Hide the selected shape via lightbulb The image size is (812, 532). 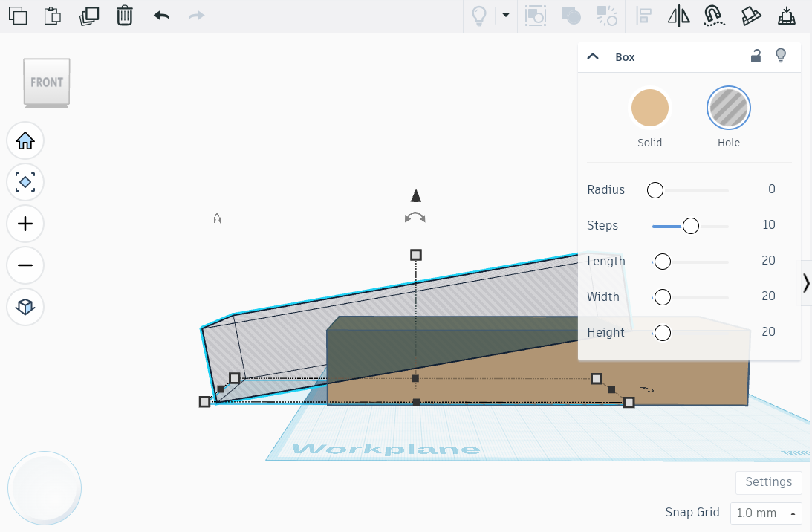[x=780, y=56]
